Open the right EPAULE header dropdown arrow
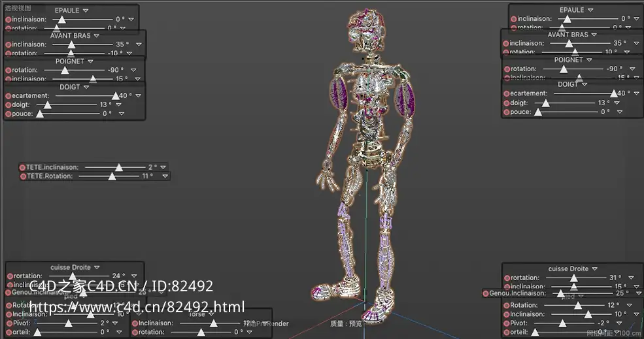The width and height of the screenshot is (644, 339). coord(590,10)
